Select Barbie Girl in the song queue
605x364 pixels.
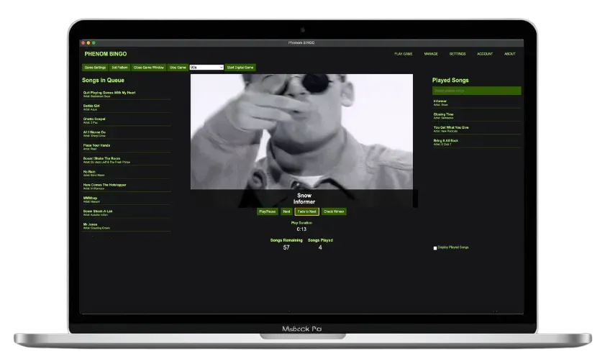[x=92, y=106]
